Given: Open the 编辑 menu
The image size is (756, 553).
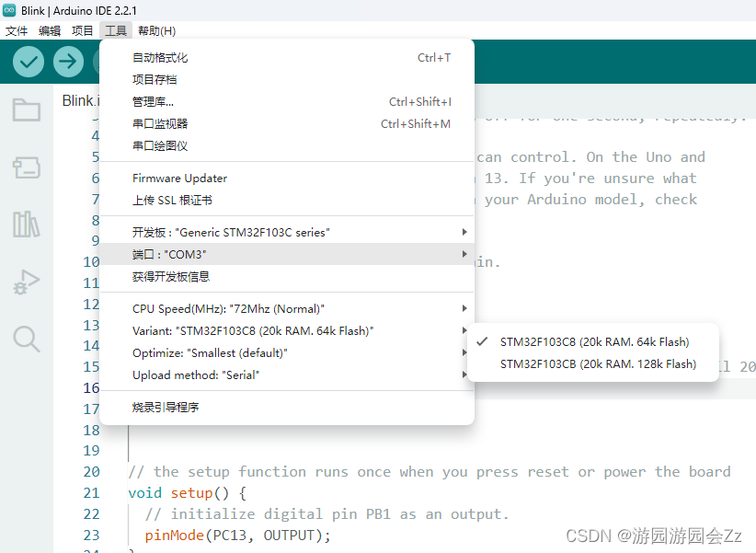Looking at the screenshot, I should [50, 31].
